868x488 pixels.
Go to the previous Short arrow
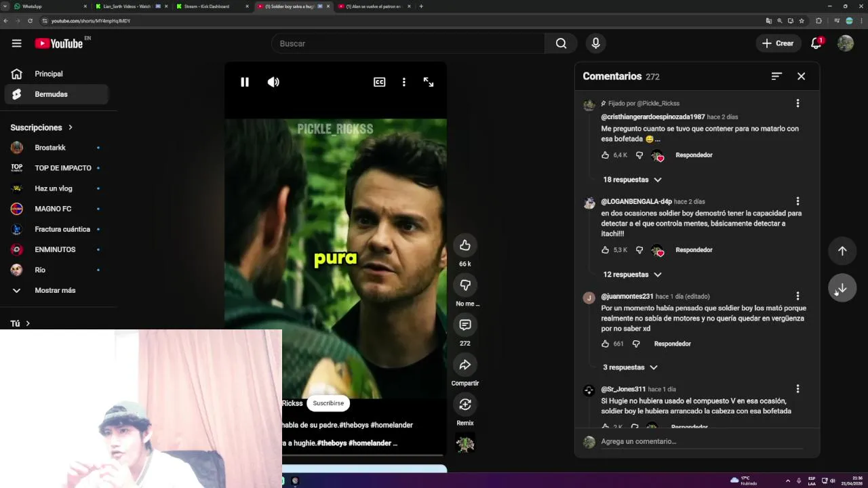coord(842,251)
